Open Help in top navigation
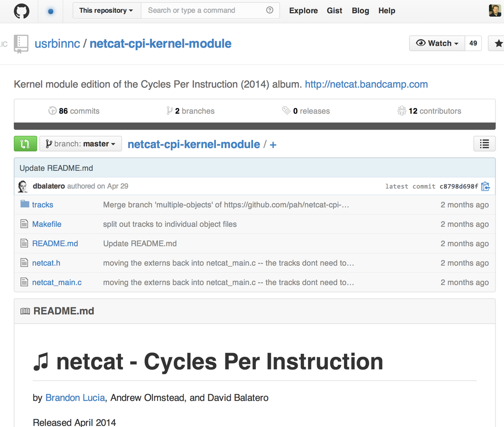Viewport: 504px width, 427px height. (x=387, y=10)
